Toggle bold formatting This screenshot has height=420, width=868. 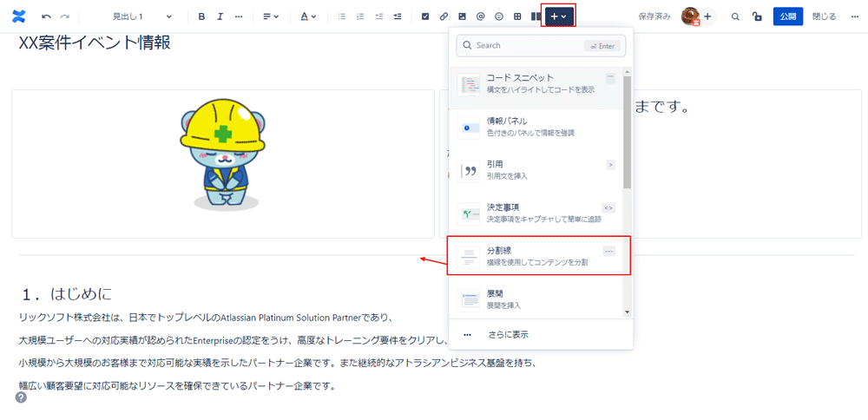[x=201, y=16]
